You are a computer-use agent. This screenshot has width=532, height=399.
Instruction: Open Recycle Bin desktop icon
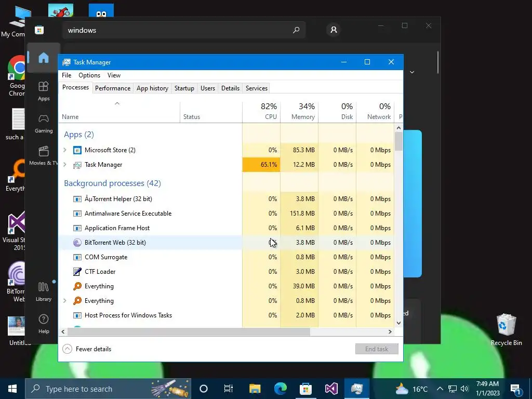pos(506,330)
